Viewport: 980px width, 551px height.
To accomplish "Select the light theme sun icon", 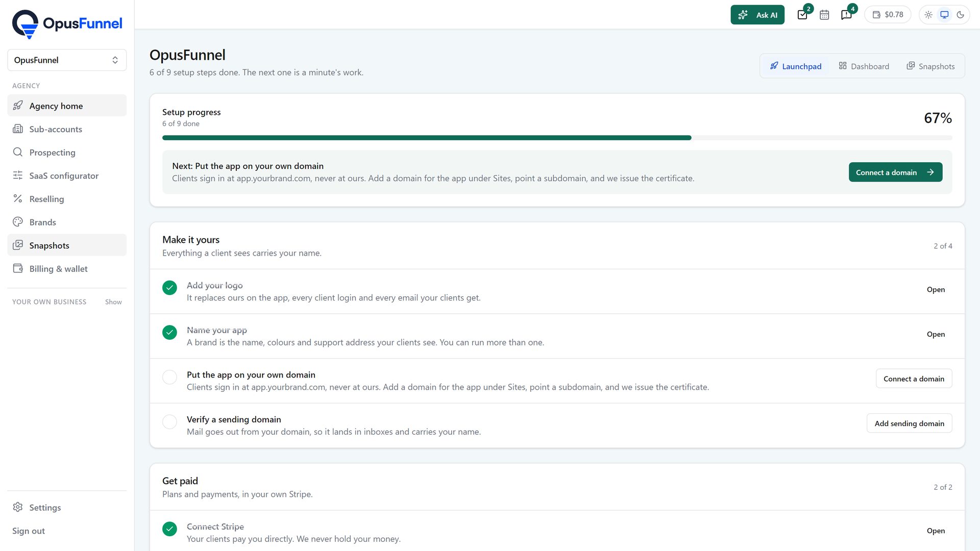I will 928,15.
